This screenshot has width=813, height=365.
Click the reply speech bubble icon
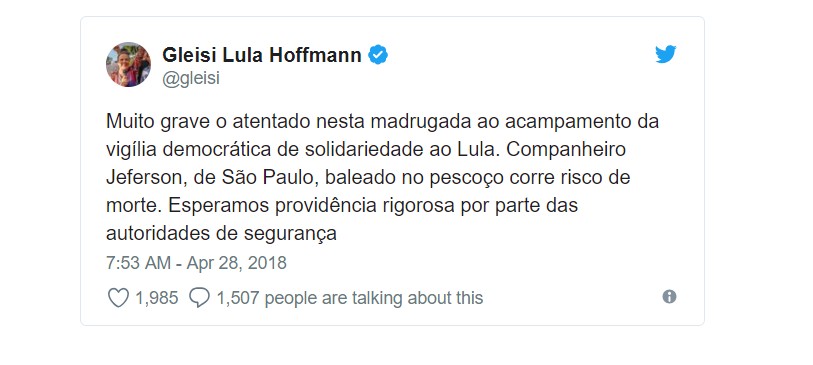pyautogui.click(x=199, y=298)
